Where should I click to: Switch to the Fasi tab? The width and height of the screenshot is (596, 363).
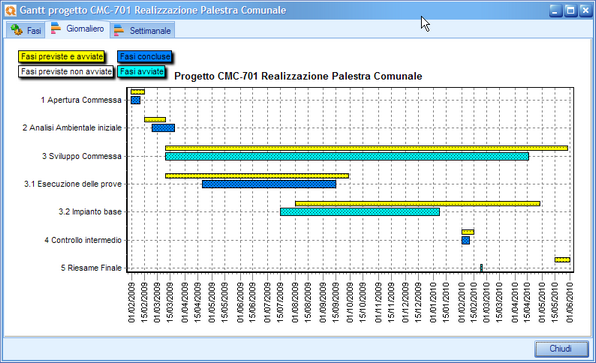pos(25,30)
